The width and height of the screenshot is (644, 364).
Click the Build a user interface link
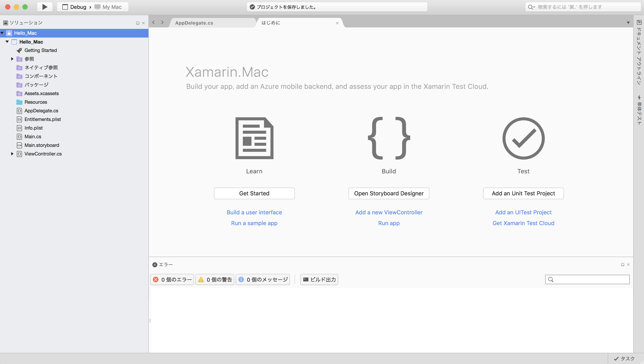coord(254,212)
